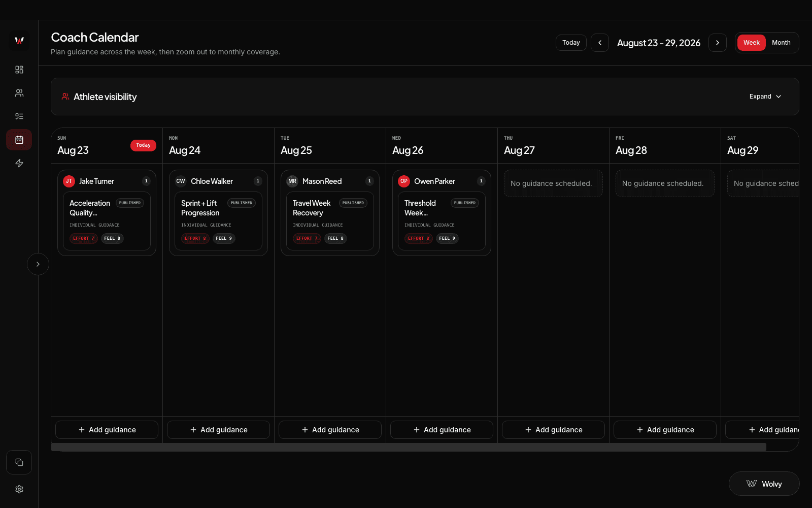Viewport: 812px width, 508px height.
Task: Click the copy icon button near the sidebar bottom
Action: click(x=19, y=462)
